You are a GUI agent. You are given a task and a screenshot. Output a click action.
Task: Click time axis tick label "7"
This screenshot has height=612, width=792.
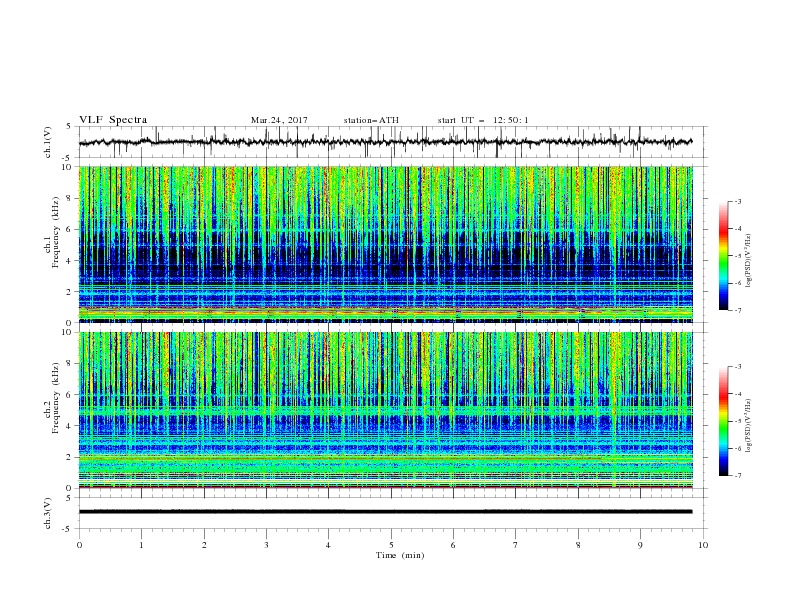516,545
